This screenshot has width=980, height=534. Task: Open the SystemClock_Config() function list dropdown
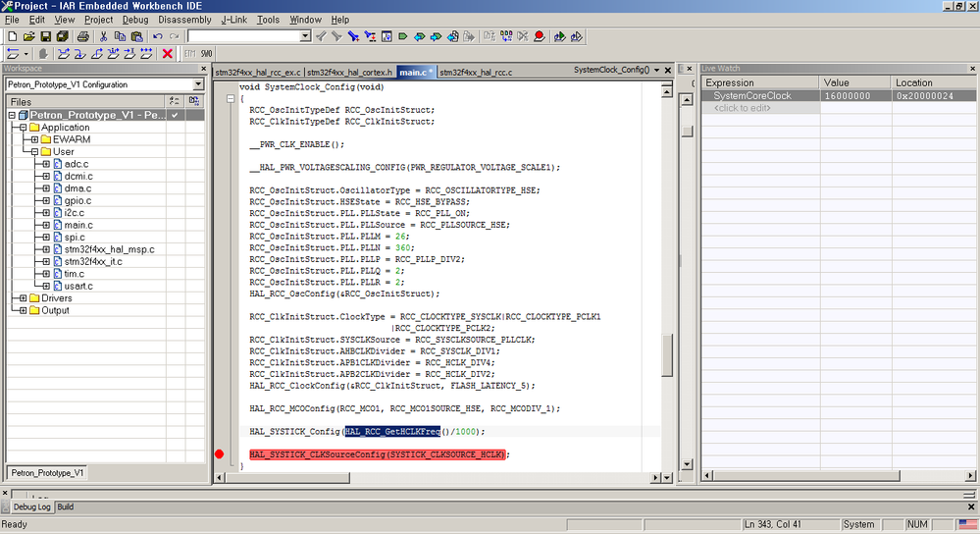(657, 70)
